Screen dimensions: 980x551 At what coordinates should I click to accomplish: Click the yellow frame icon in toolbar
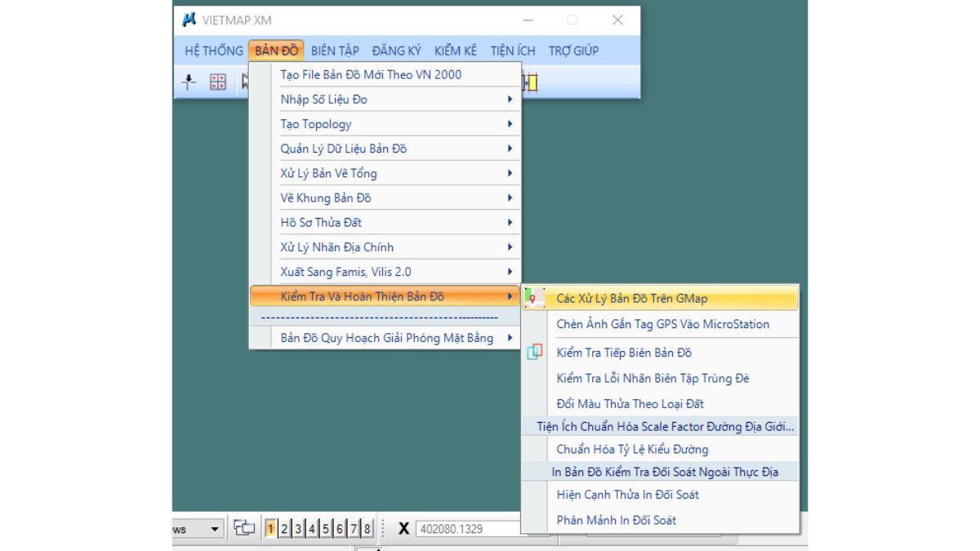click(x=532, y=82)
